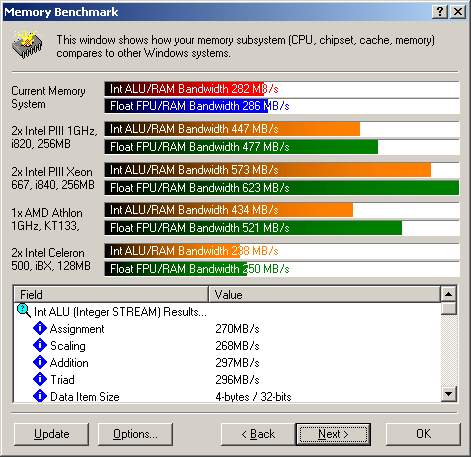Click the Update button
The height and width of the screenshot is (457, 471).
tap(52, 434)
